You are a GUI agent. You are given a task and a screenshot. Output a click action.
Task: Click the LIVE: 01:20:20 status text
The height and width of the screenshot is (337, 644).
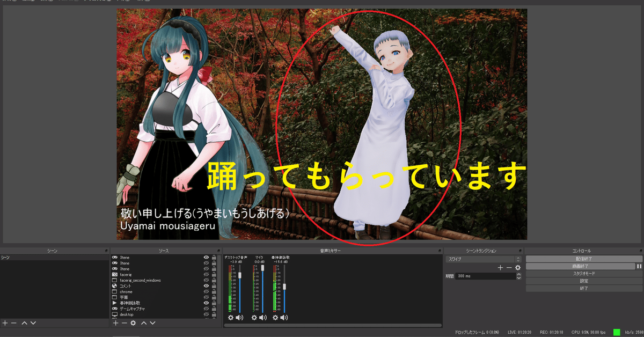coord(519,332)
